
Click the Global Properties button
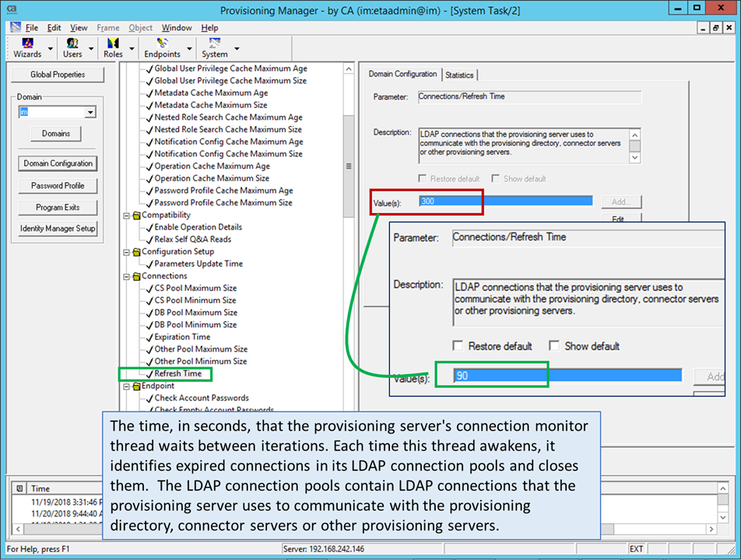coord(58,75)
